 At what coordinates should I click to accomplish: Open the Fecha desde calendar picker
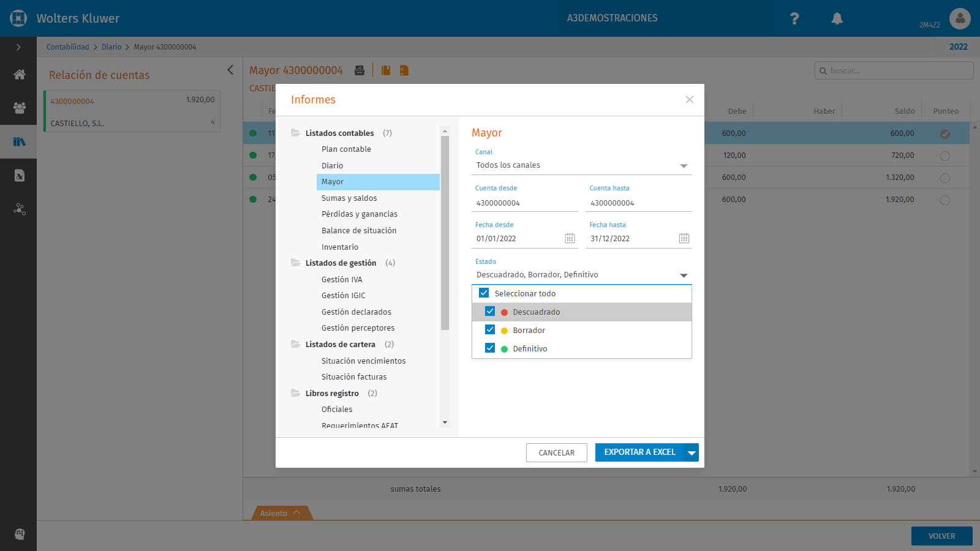[x=570, y=238]
